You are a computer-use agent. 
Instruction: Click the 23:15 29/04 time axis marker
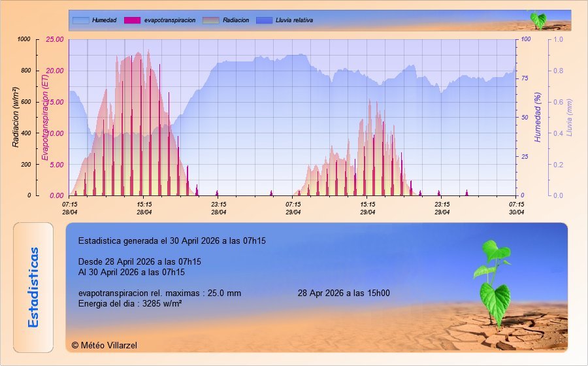tap(442, 208)
